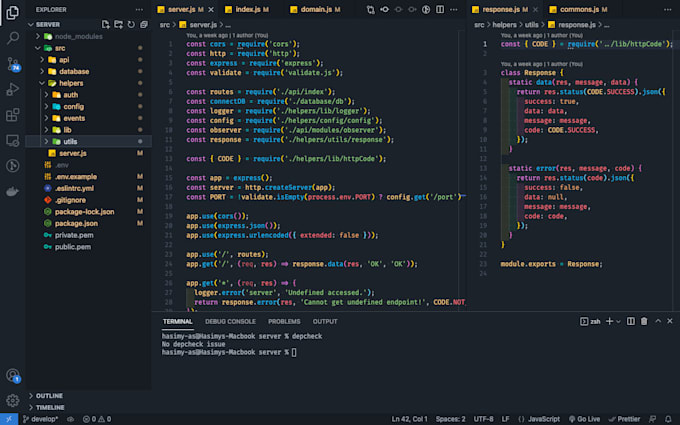Switch to the PROBLEMS panel tab

pos(284,321)
